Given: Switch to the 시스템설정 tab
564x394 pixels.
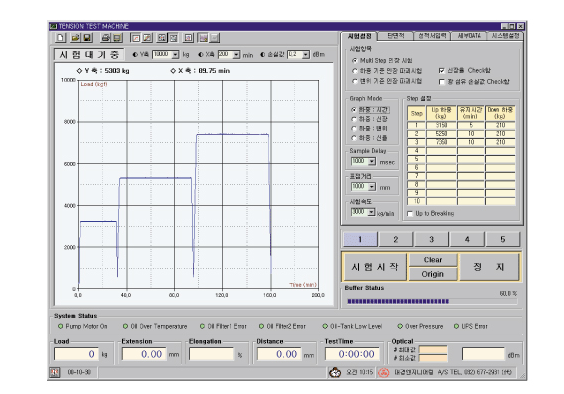Looking at the screenshot, I should [x=505, y=36].
